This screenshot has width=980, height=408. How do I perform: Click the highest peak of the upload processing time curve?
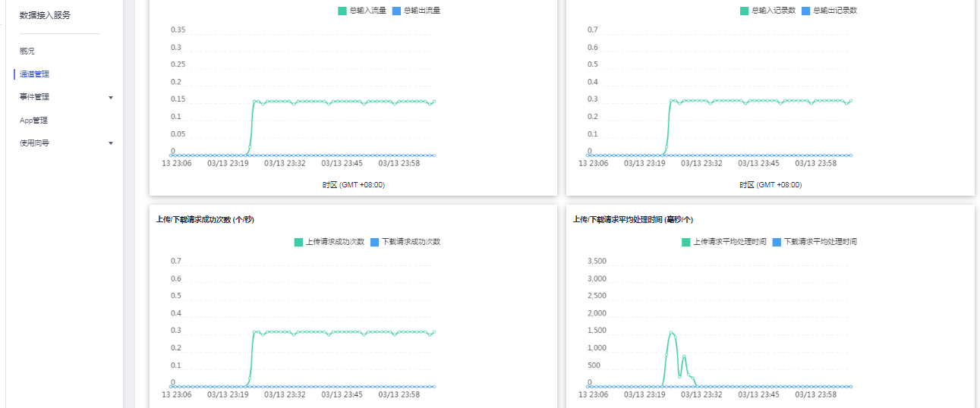[x=671, y=332]
